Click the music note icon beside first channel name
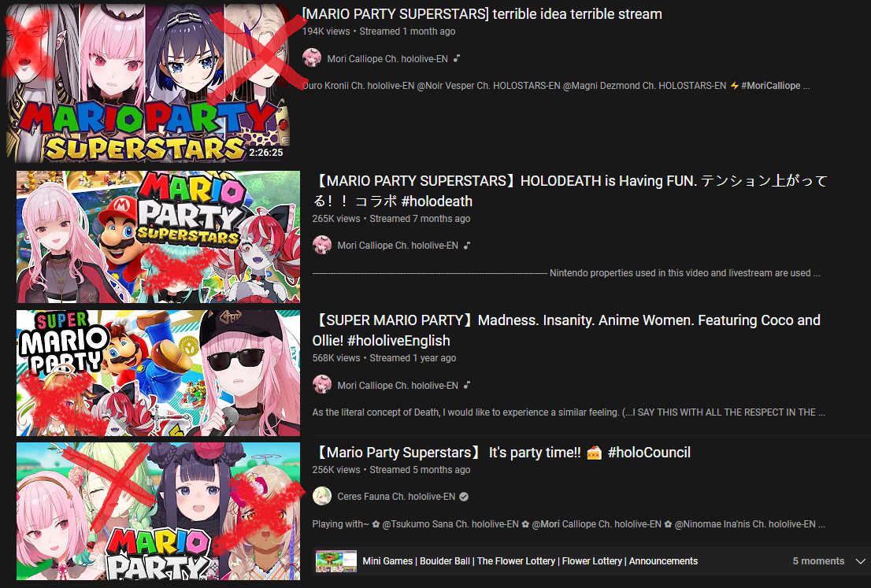871x588 pixels. 456,58
